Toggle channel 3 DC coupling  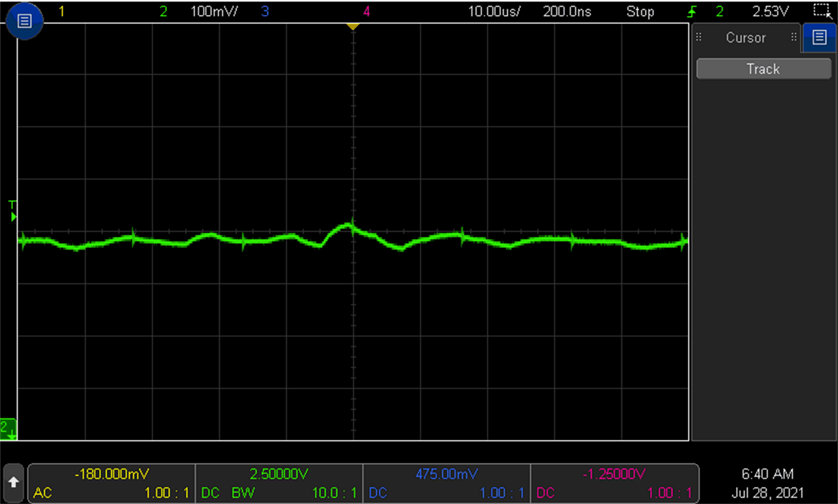[378, 493]
